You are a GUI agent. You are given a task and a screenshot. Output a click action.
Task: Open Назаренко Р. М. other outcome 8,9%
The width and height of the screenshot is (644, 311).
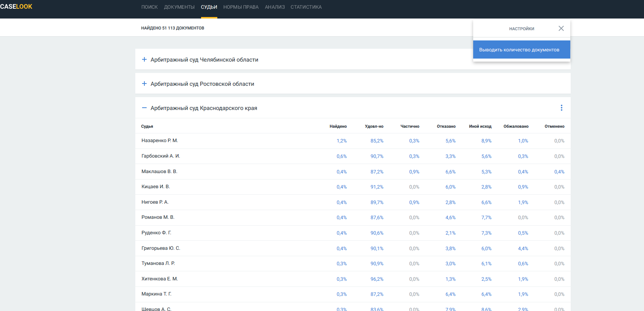click(x=486, y=141)
